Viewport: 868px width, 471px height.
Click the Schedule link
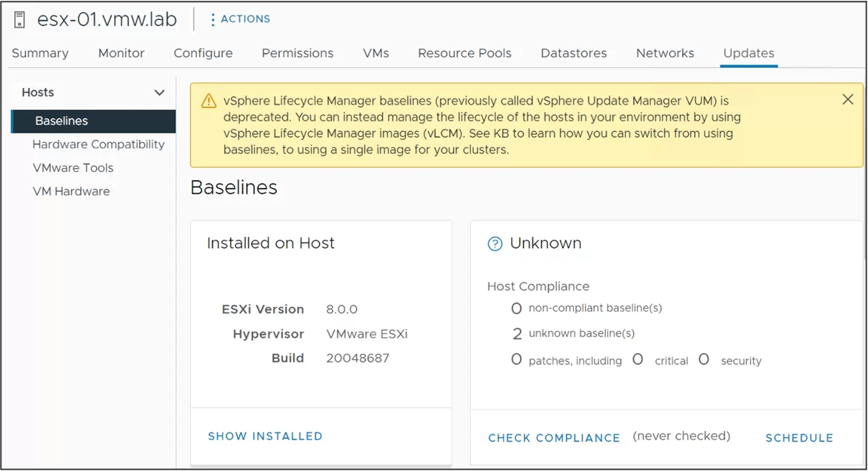pyautogui.click(x=799, y=438)
